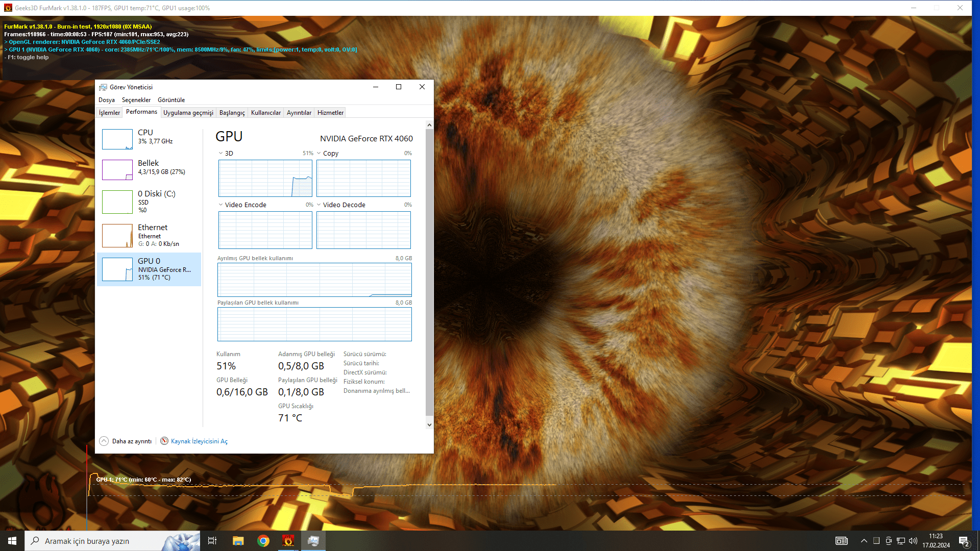
Task: Open the Seçenekler menu
Action: [136, 100]
